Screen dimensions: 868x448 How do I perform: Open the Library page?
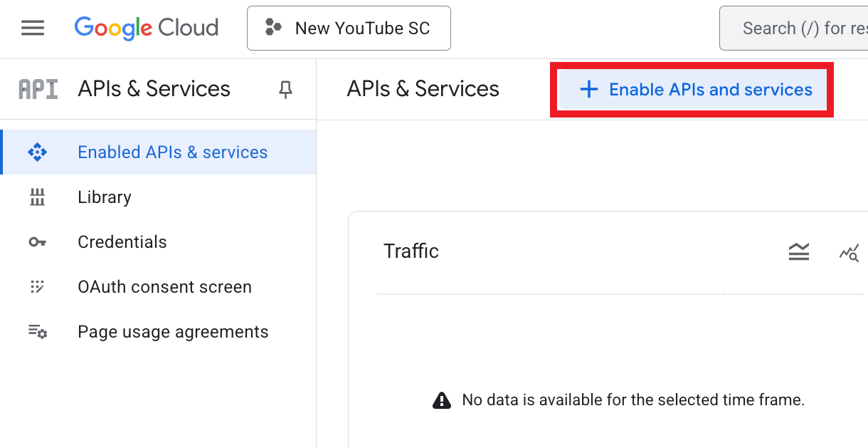(x=105, y=197)
